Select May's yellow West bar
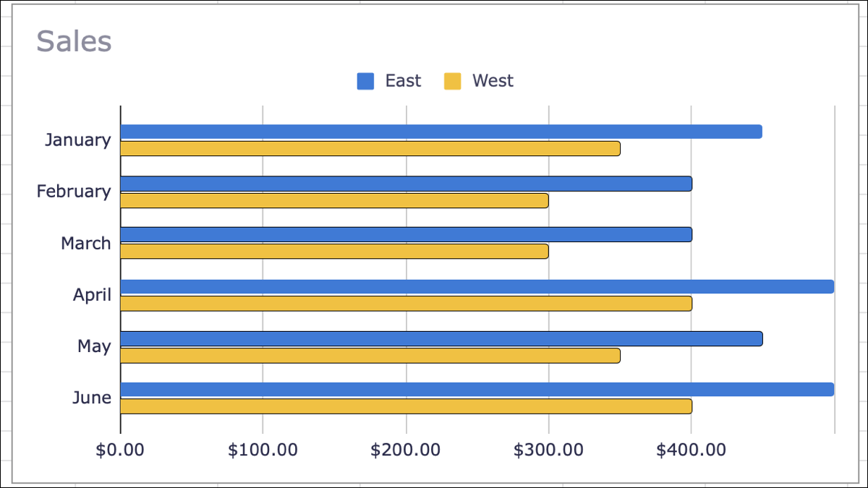This screenshot has width=868, height=488. [370, 356]
